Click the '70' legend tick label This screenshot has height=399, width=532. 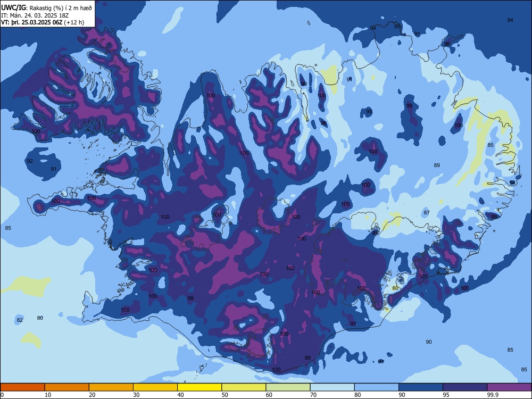click(x=313, y=395)
